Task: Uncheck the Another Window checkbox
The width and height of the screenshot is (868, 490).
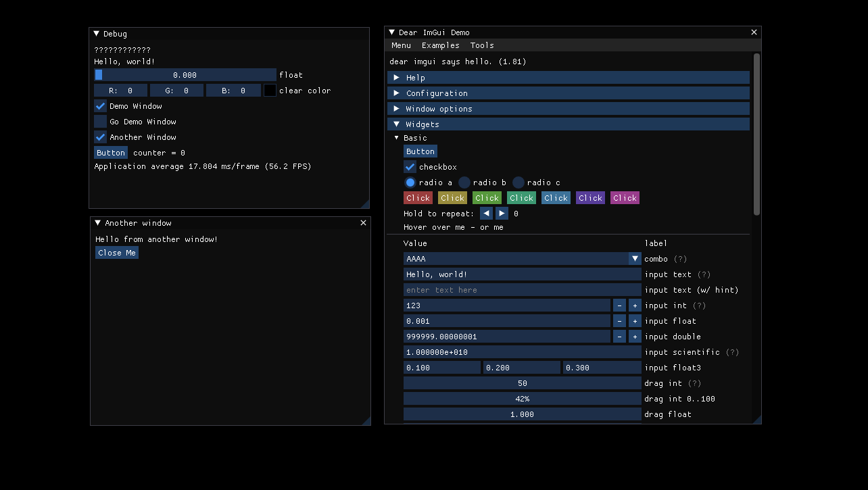Action: [x=100, y=137]
